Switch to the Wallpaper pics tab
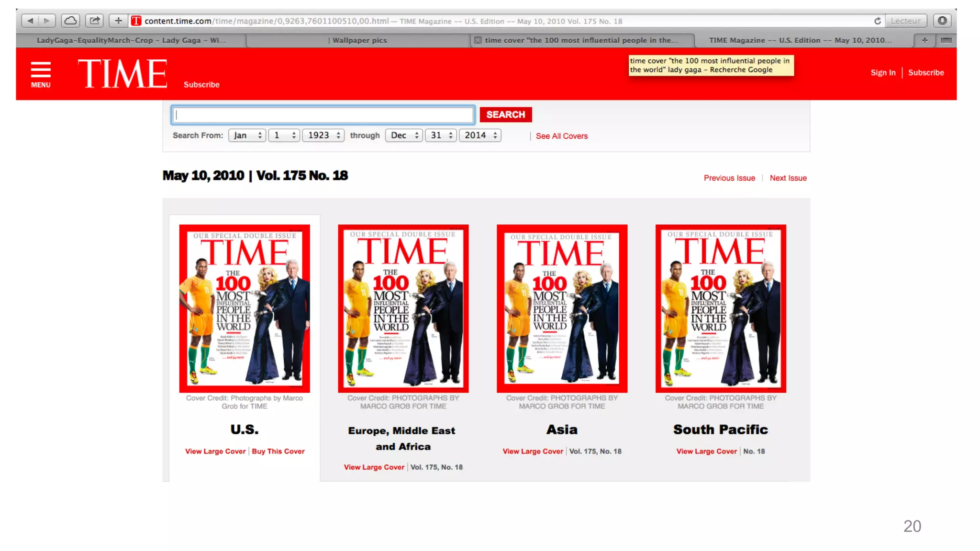The image size is (980, 551). [359, 40]
